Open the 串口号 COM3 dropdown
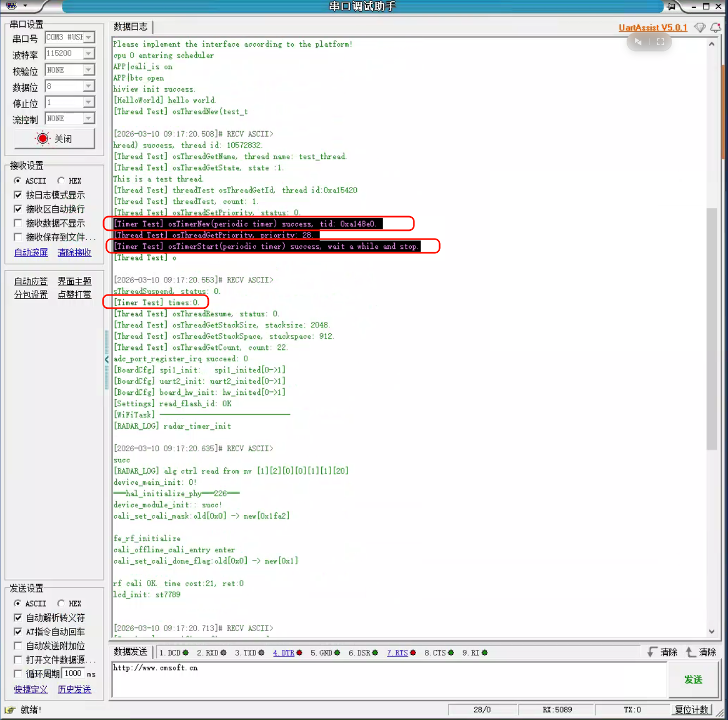Screen dimensions: 728x720 click(89, 37)
